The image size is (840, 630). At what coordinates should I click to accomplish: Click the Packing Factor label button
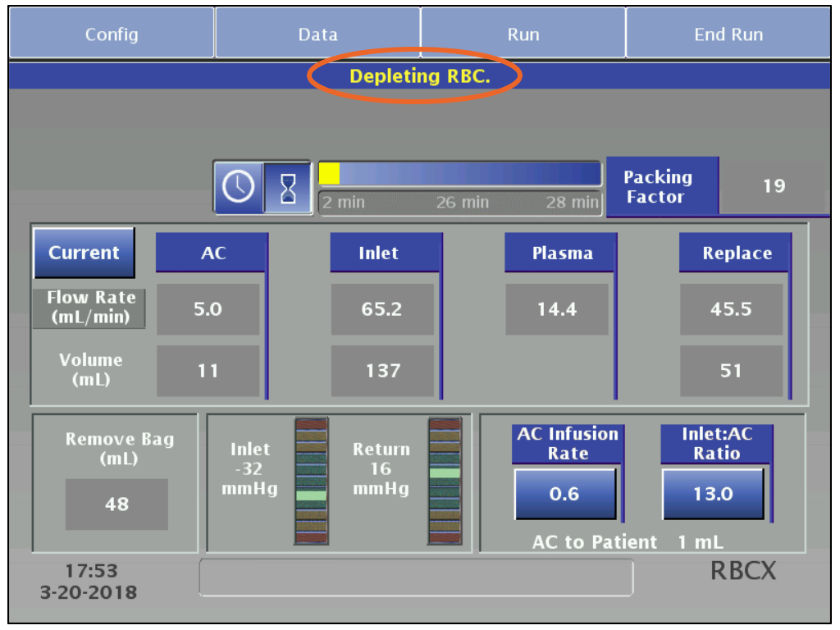pos(661,186)
